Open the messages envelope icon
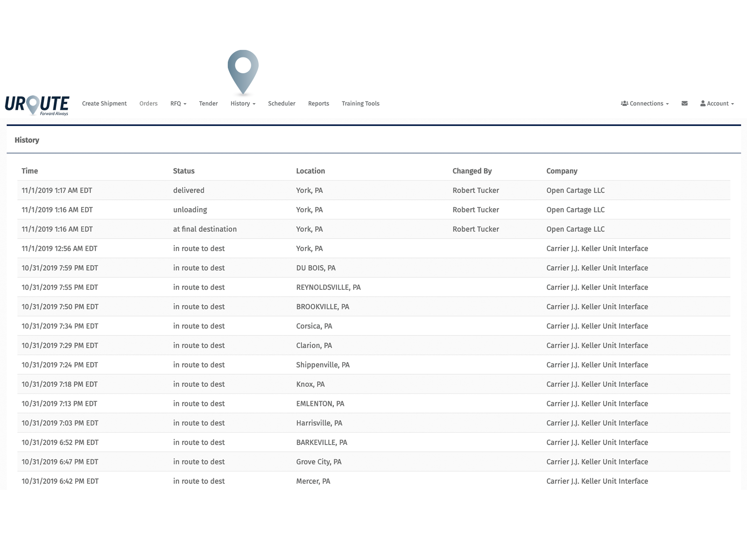This screenshot has height=560, width=747. pyautogui.click(x=684, y=104)
